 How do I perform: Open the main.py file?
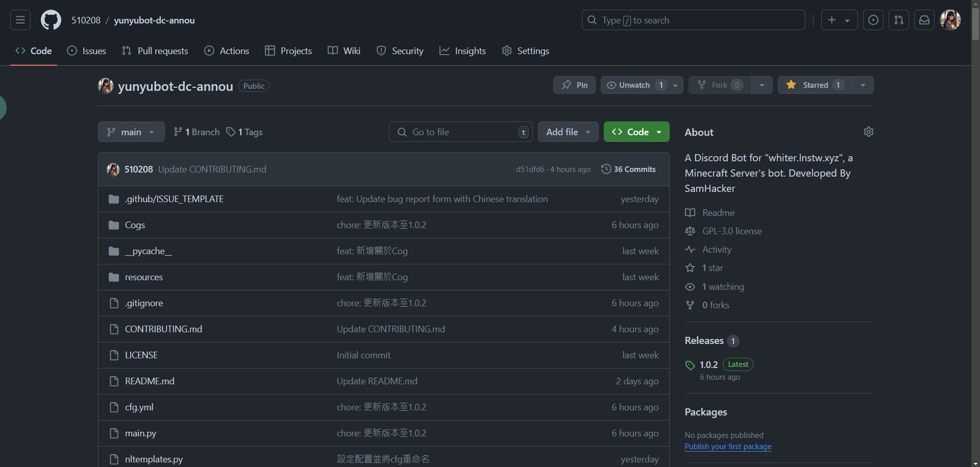click(x=140, y=433)
